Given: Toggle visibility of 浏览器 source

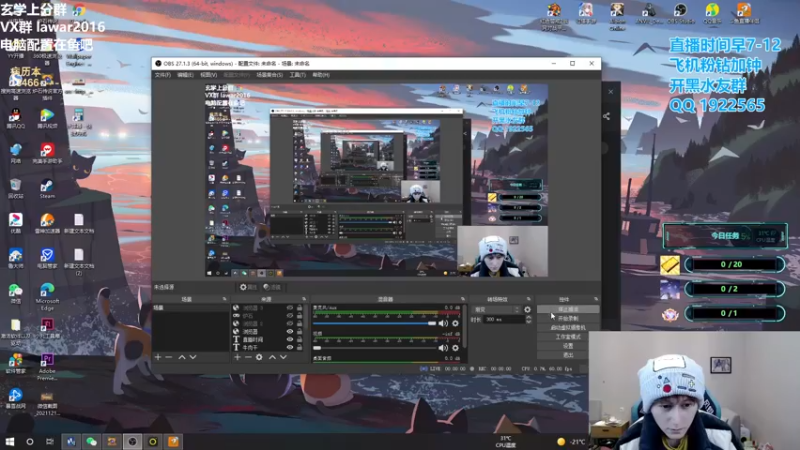Looking at the screenshot, I should 290,332.
